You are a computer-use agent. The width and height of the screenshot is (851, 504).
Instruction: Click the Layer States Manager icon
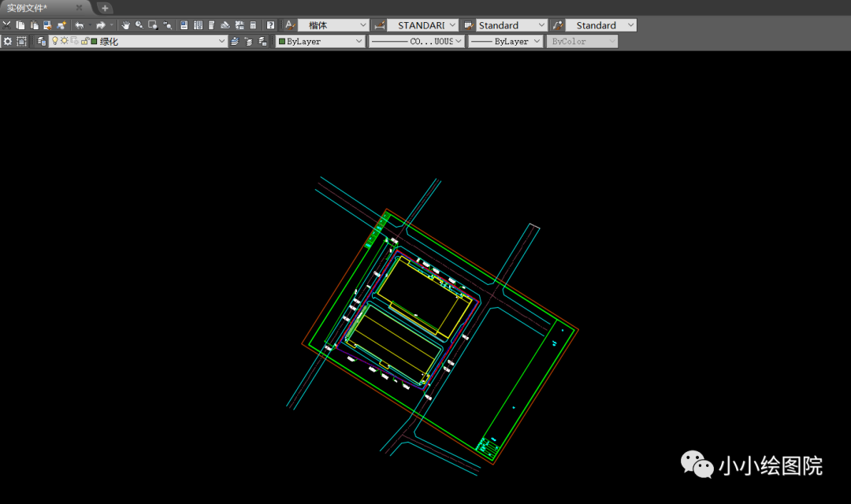coord(262,41)
